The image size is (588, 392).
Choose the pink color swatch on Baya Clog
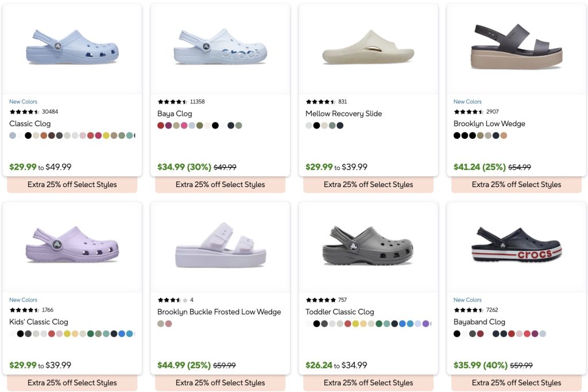(x=184, y=125)
